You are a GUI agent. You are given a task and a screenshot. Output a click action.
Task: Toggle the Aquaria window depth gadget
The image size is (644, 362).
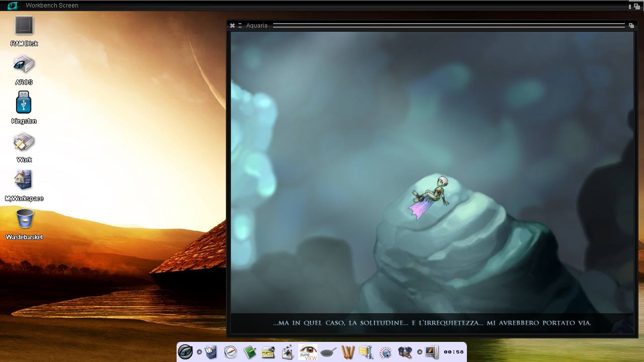point(631,25)
